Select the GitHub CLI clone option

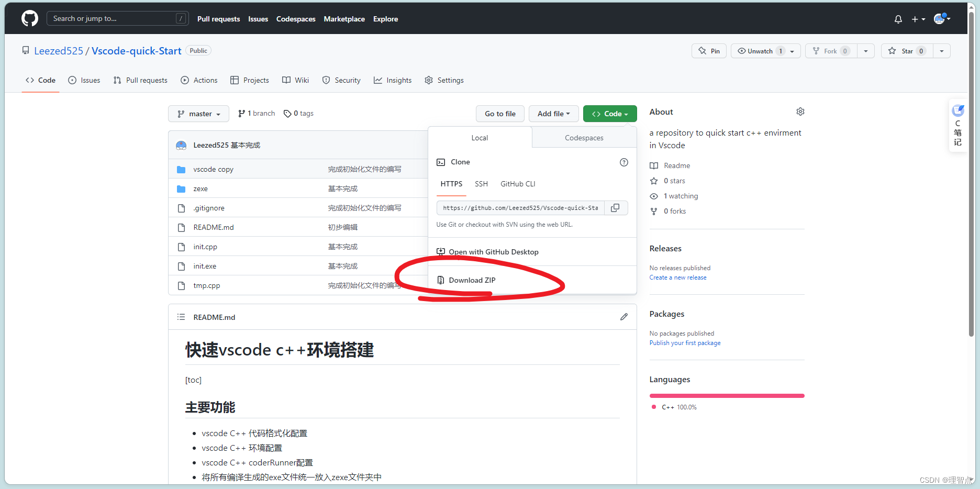pos(518,184)
